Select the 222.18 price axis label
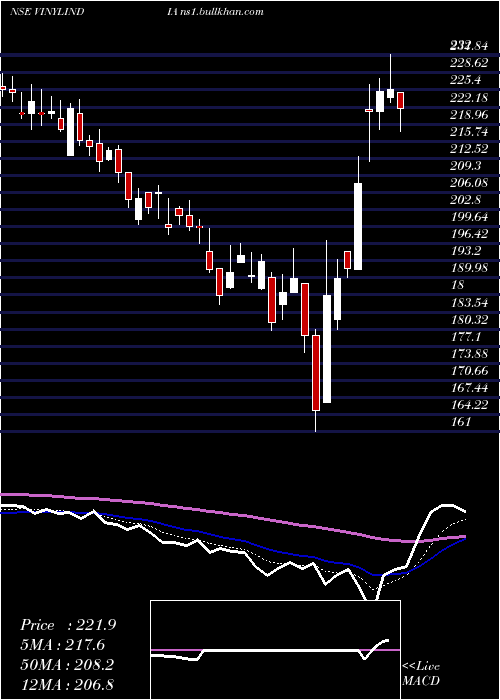Image resolution: width=500 pixels, height=700 pixels. 469,97
